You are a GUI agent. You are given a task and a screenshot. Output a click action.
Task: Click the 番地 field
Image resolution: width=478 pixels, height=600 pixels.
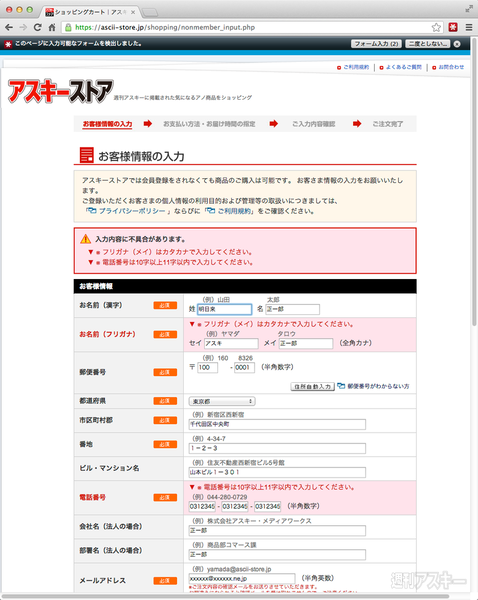tap(277, 448)
